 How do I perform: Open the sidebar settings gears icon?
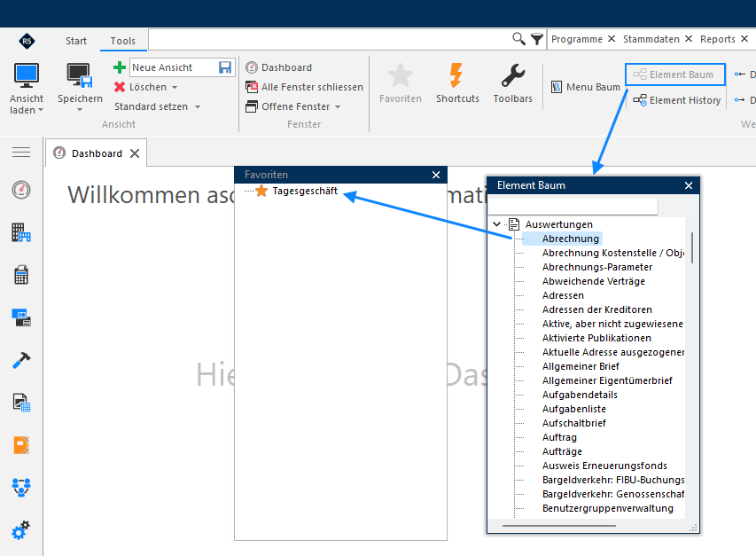click(x=20, y=530)
